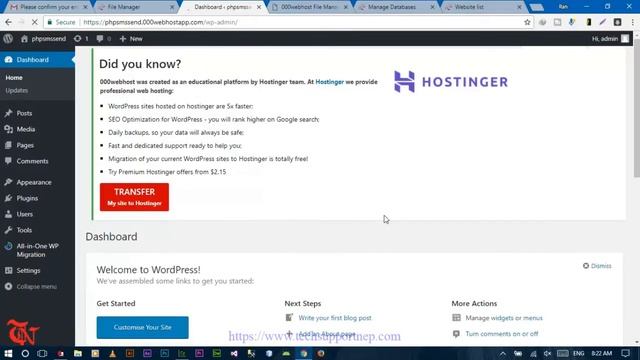Click the ENG language indicator
The height and width of the screenshot is (360, 640).
pyautogui.click(x=578, y=353)
